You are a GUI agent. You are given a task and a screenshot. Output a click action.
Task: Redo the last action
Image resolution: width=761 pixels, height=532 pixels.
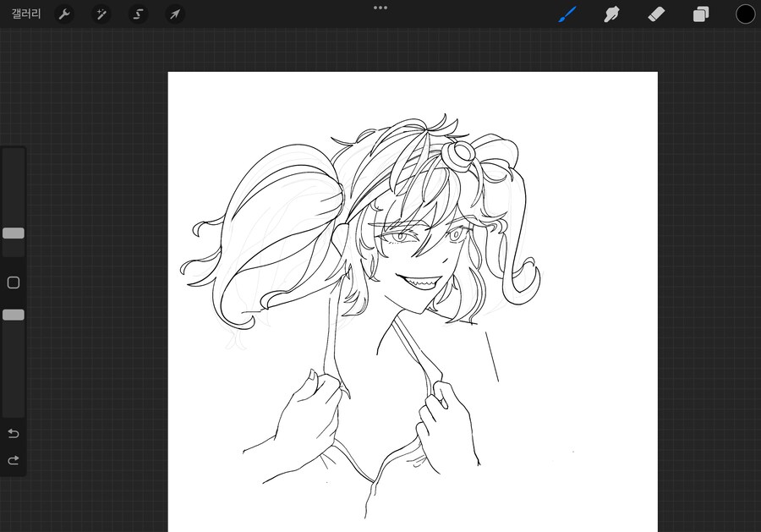point(14,459)
